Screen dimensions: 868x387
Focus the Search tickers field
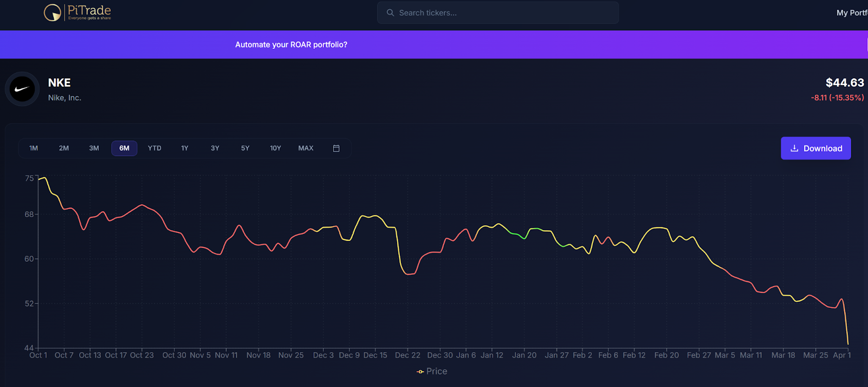(x=497, y=12)
